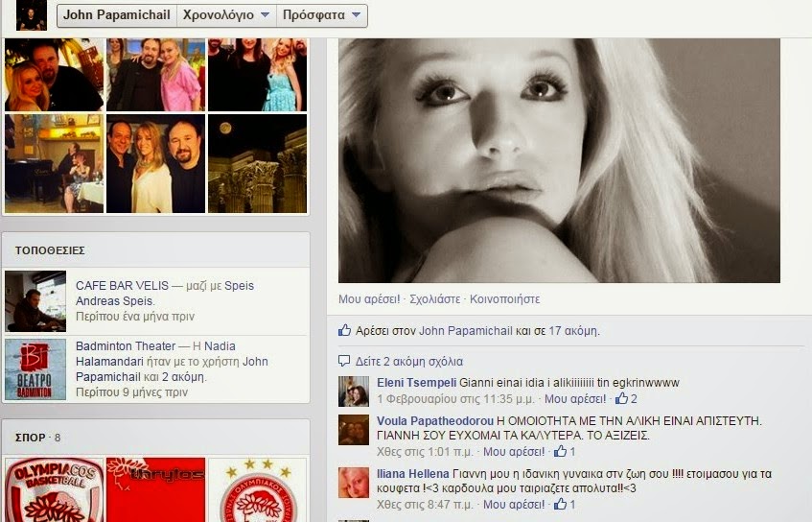The width and height of the screenshot is (812, 522).
Task: Click the Olympiacos Basketball page logo
Action: coord(54,489)
